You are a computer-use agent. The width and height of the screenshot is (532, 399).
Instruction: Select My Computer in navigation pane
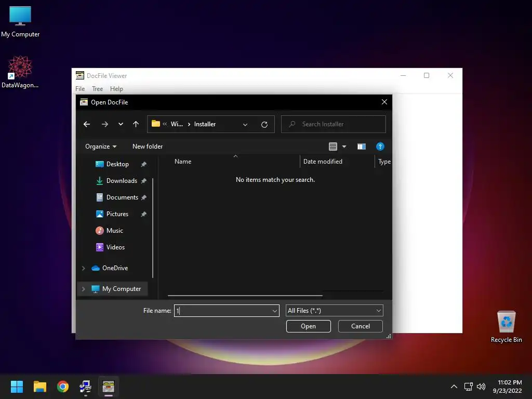[122, 289]
